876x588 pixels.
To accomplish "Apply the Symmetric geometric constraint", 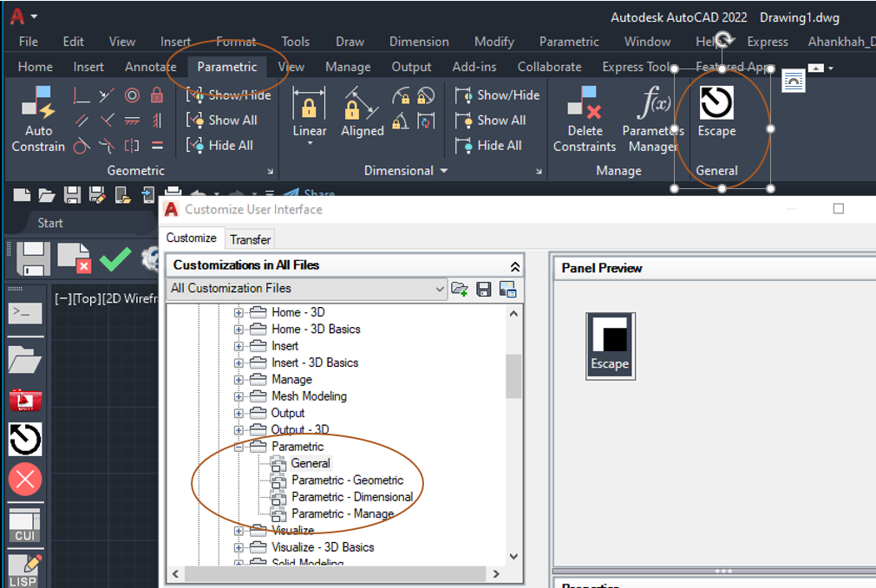I will 132,146.
